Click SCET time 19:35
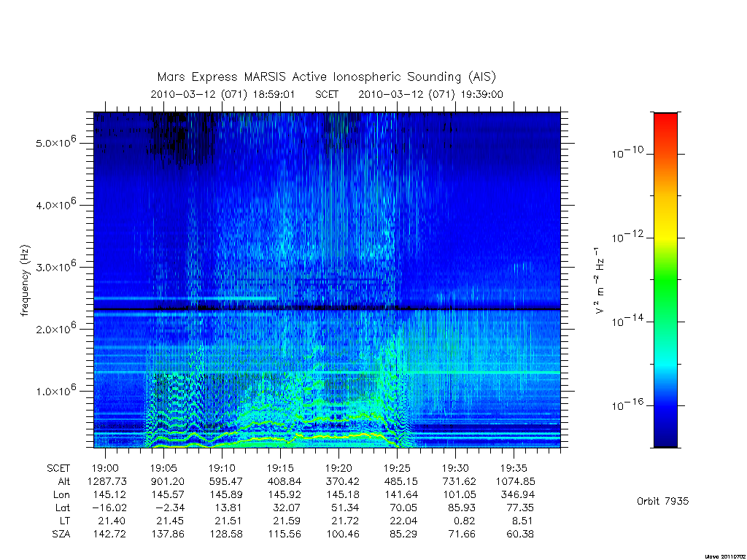The height and width of the screenshot is (560, 747). [514, 469]
